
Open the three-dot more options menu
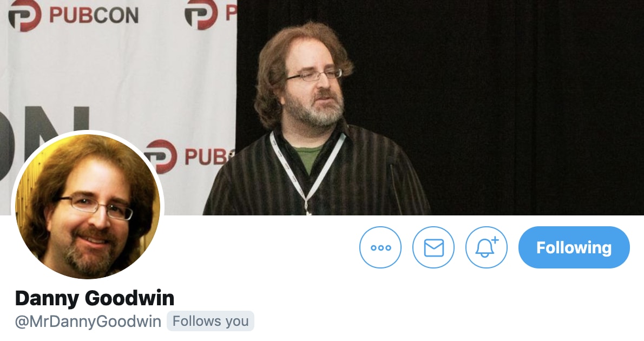(x=380, y=247)
